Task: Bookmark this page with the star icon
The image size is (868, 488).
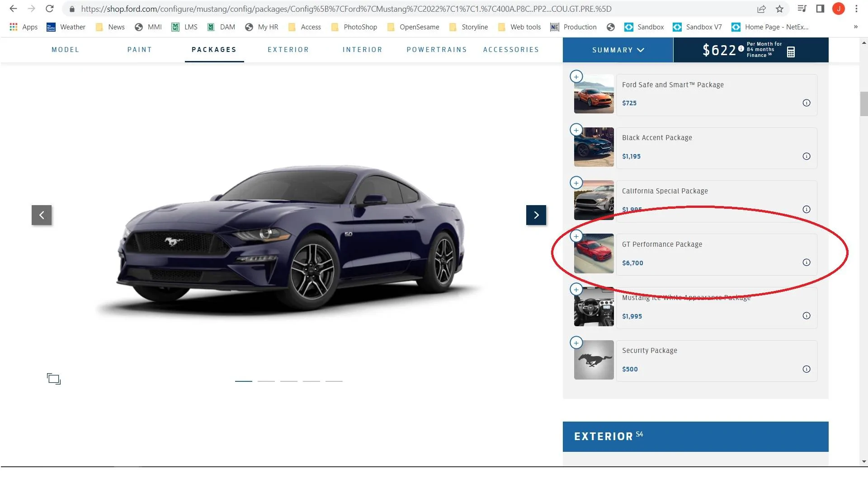Action: [x=779, y=9]
